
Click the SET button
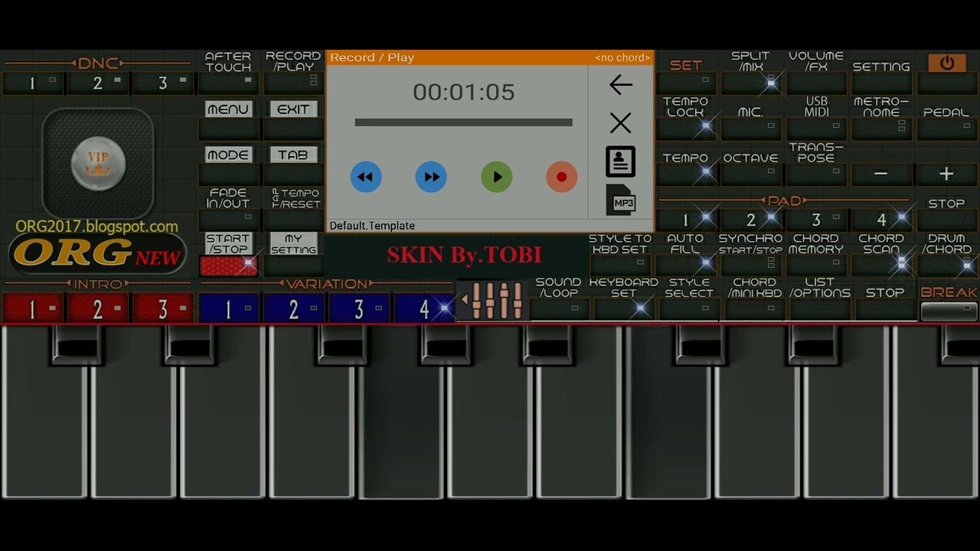click(685, 83)
